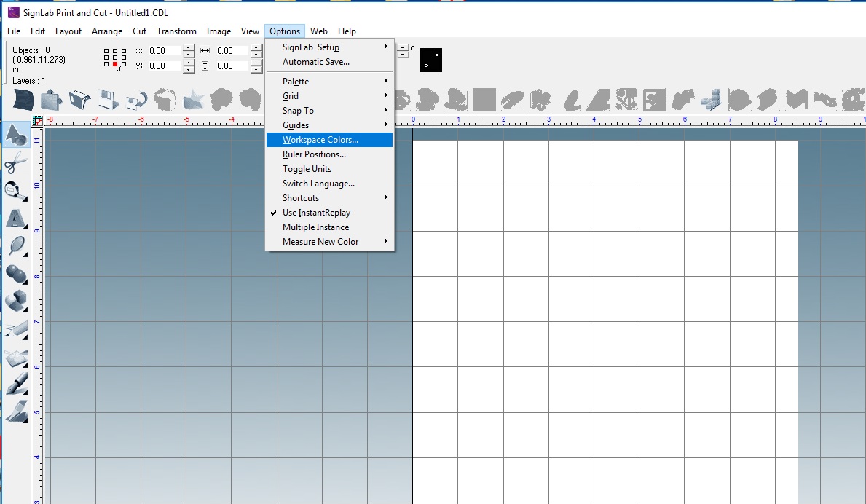Image resolution: width=866 pixels, height=504 pixels.
Task: Choose Ruler Positions... menu item
Action: [330, 154]
